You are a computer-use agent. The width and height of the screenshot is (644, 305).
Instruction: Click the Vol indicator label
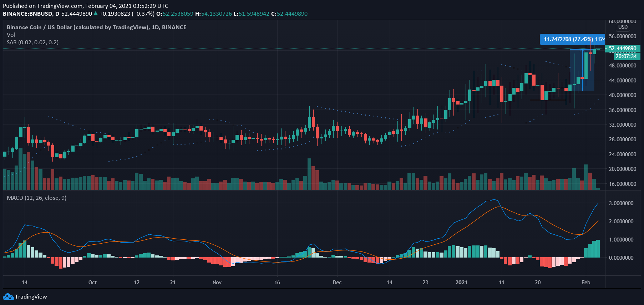pos(11,35)
